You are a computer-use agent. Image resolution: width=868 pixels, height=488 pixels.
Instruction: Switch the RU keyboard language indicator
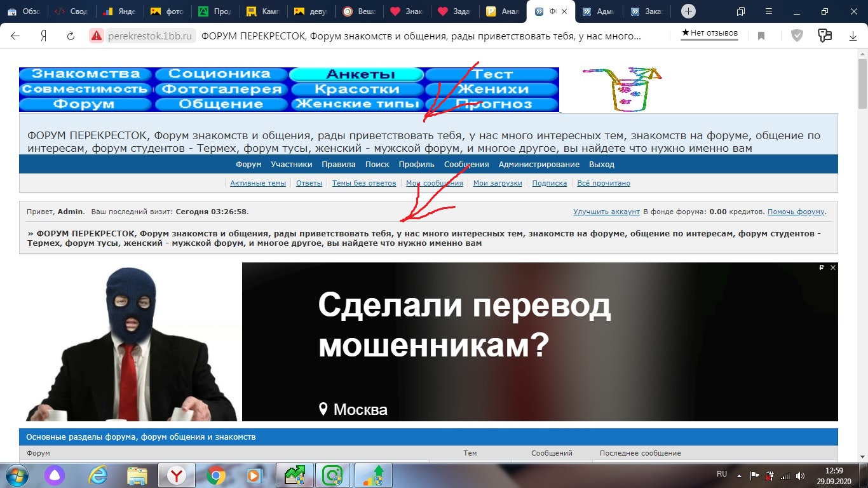tap(721, 474)
